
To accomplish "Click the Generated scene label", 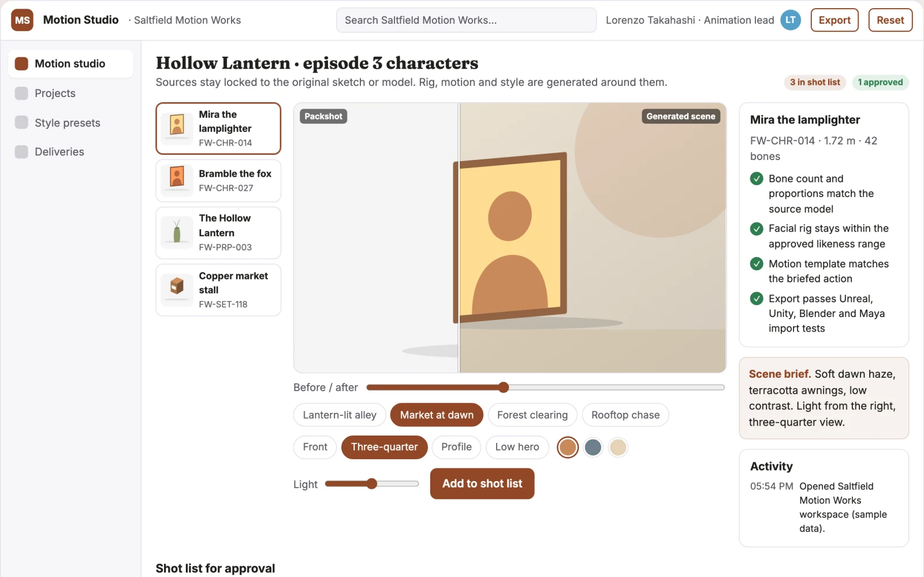I will (x=681, y=116).
